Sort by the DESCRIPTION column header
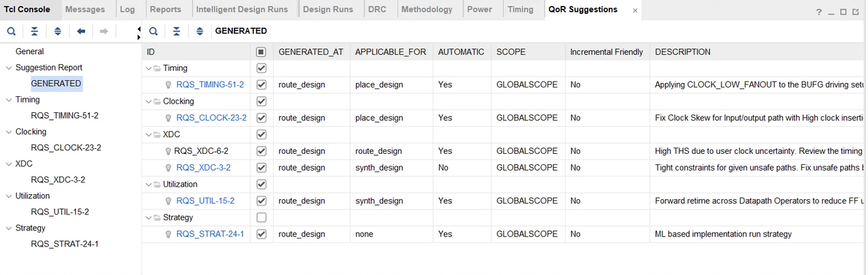The width and height of the screenshot is (868, 275). point(682,52)
